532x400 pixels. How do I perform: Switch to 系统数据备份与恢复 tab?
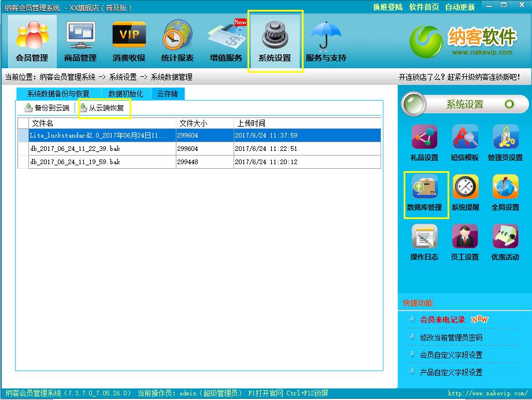[x=58, y=94]
